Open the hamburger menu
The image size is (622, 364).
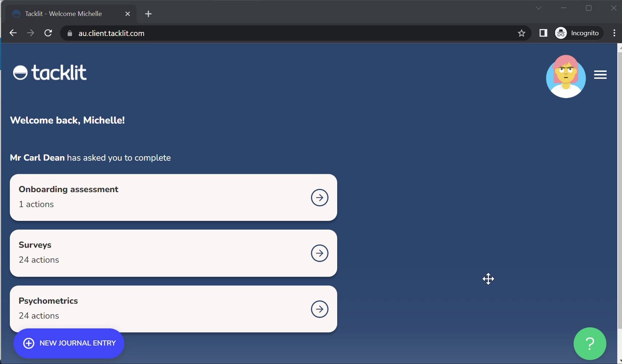click(x=600, y=75)
